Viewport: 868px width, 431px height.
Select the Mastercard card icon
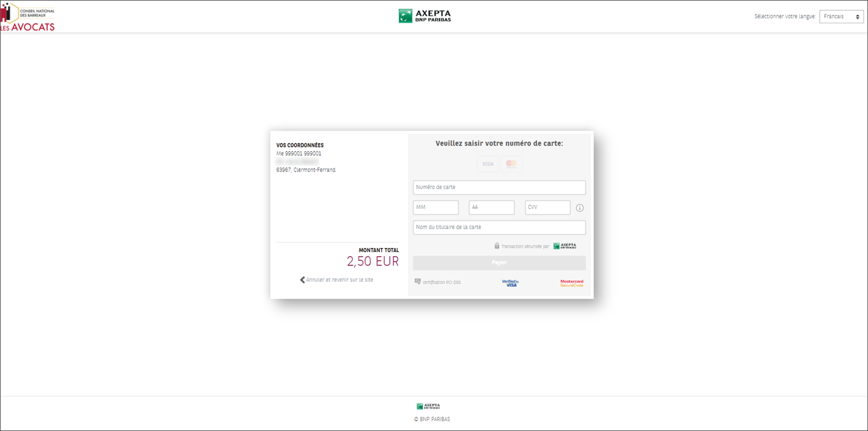click(x=511, y=164)
